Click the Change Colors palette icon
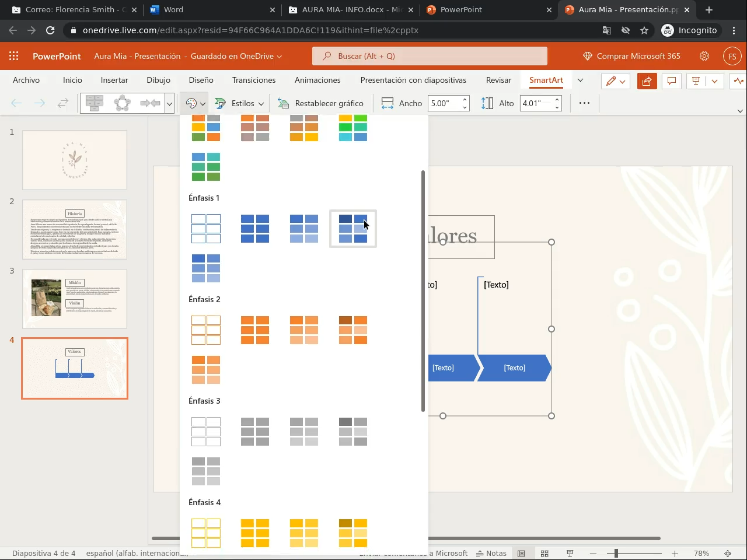The height and width of the screenshot is (560, 747). (195, 103)
